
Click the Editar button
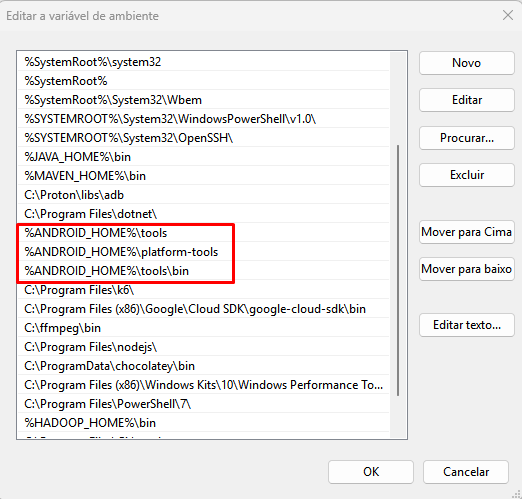coord(467,100)
